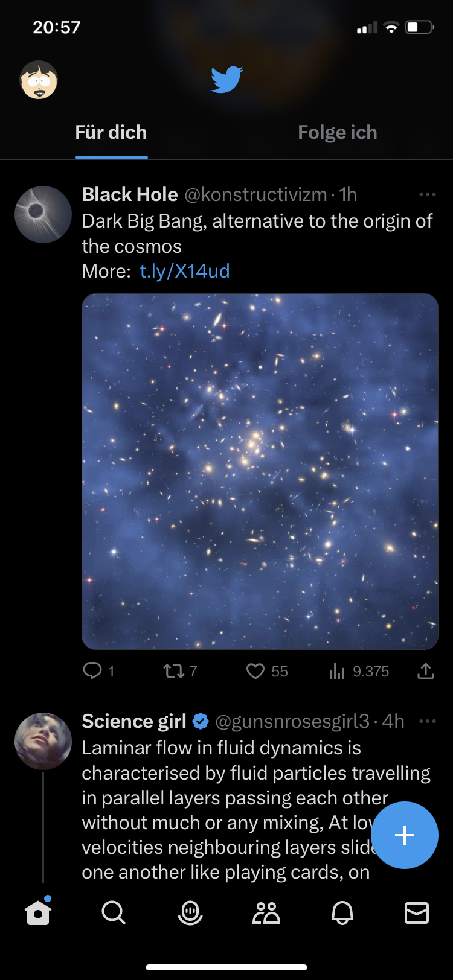Like the Dark Big Bang tweet
The image size is (453, 980).
point(255,671)
